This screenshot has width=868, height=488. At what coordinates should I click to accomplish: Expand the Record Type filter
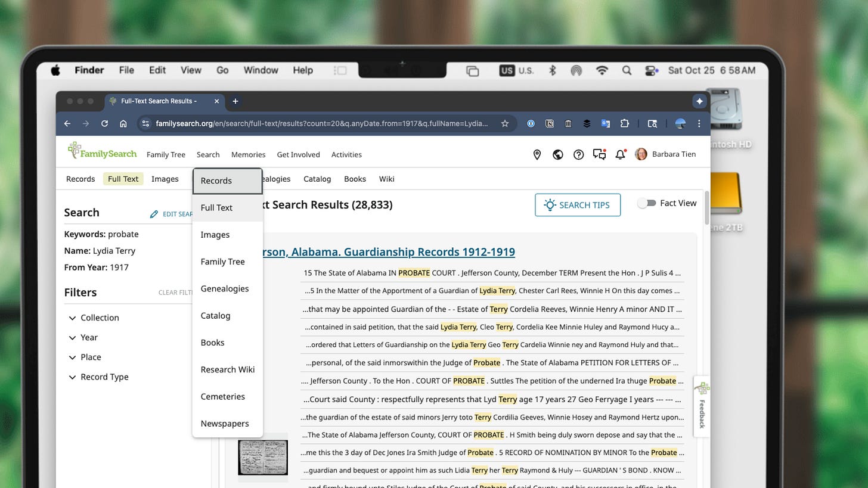[98, 377]
